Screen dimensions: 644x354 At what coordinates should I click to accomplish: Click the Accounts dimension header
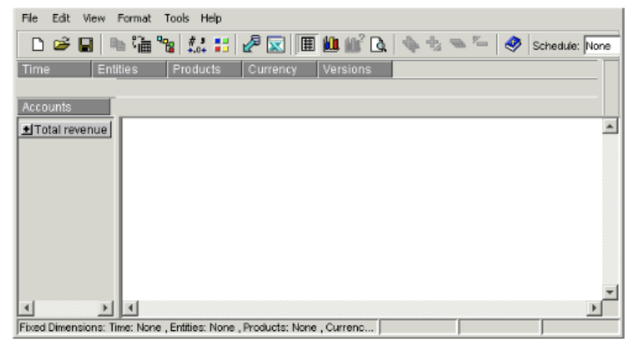pos(64,107)
